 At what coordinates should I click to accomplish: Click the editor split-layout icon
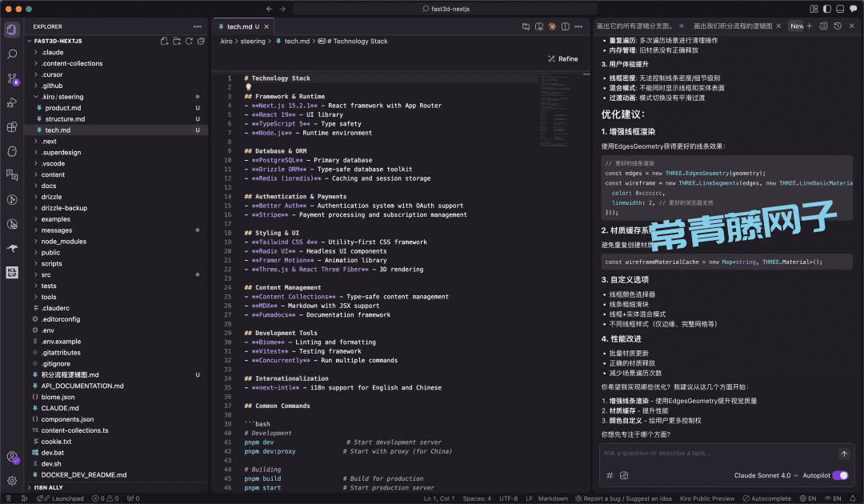[x=566, y=26]
